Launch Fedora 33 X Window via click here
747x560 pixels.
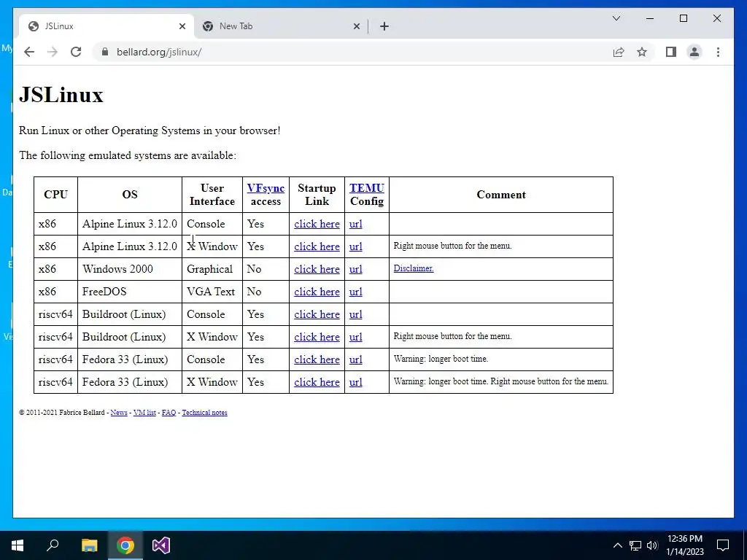317,382
